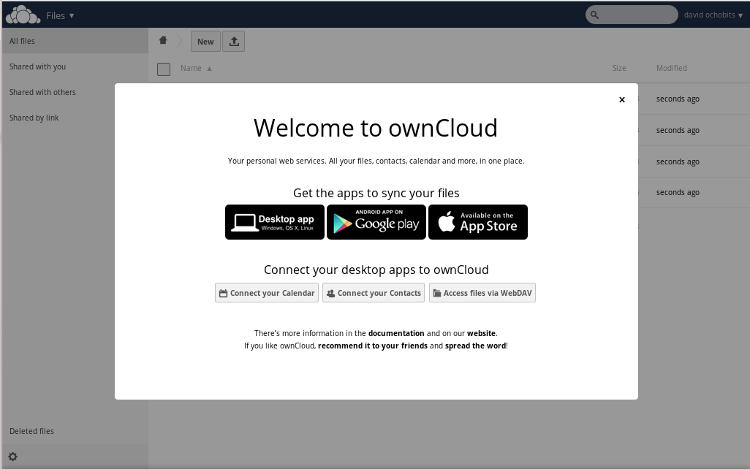Click recommend it to your friends link
Viewport: 750px width, 469px height.
pos(373,346)
